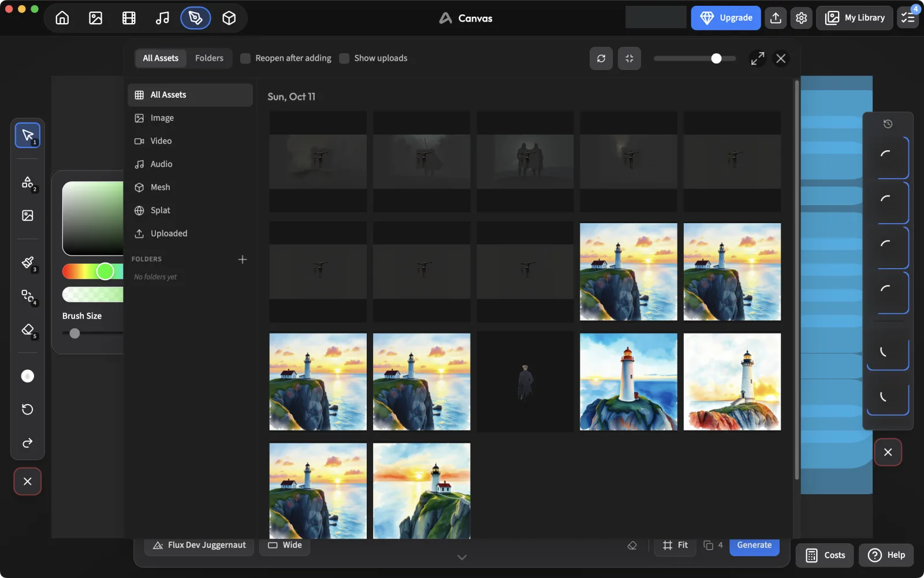Open the Flux Dev Juggernaut model selector
The image size is (924, 578).
coord(199,545)
